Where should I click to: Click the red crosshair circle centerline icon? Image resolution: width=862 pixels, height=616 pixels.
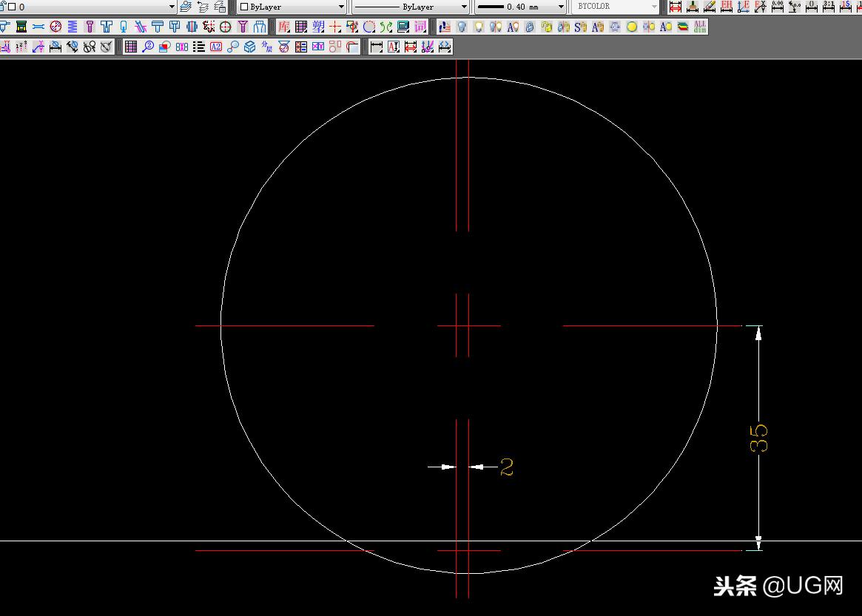point(225,27)
